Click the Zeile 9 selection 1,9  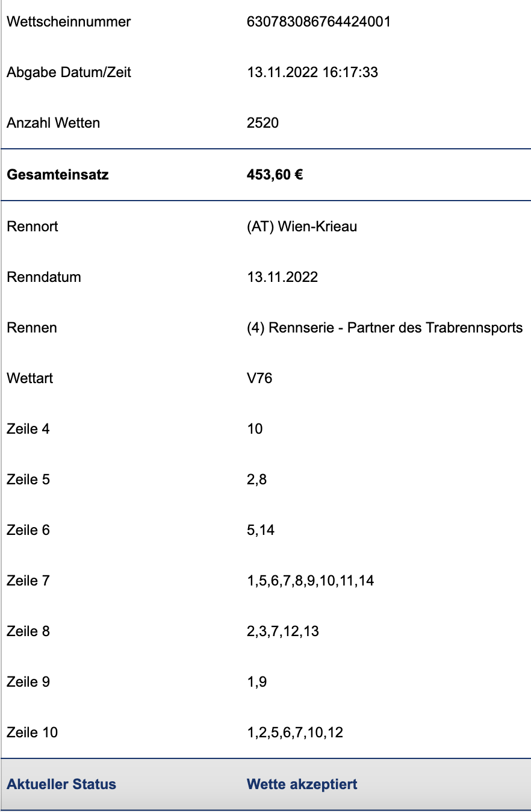257,682
